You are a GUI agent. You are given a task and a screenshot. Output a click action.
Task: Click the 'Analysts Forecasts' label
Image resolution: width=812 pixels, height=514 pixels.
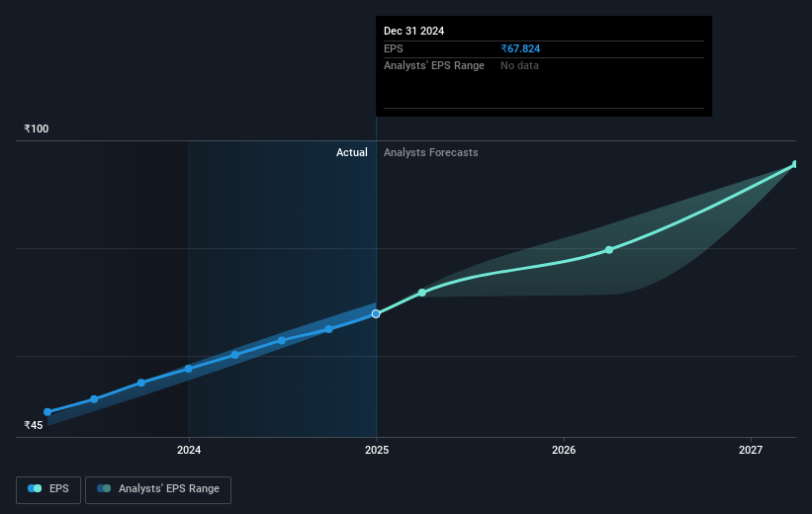[x=431, y=152]
